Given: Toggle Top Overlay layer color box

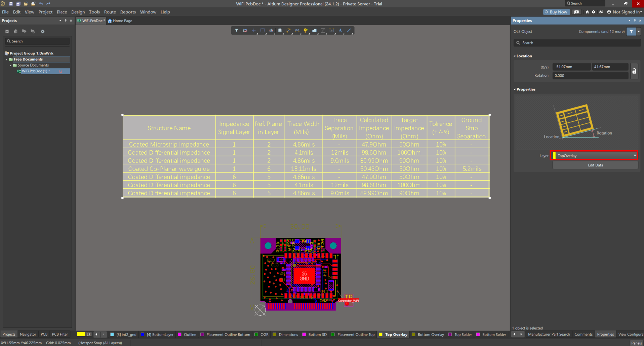Looking at the screenshot, I should [x=381, y=335].
